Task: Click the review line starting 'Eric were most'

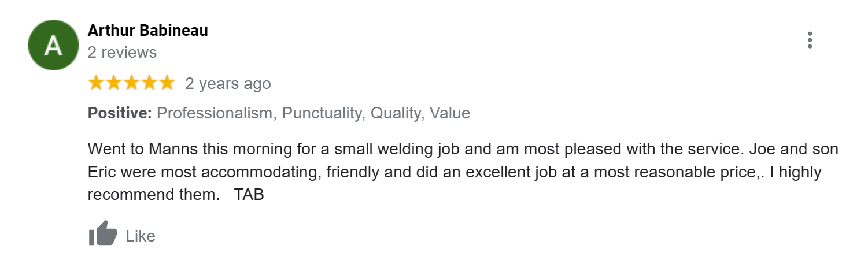Action: coord(455,172)
